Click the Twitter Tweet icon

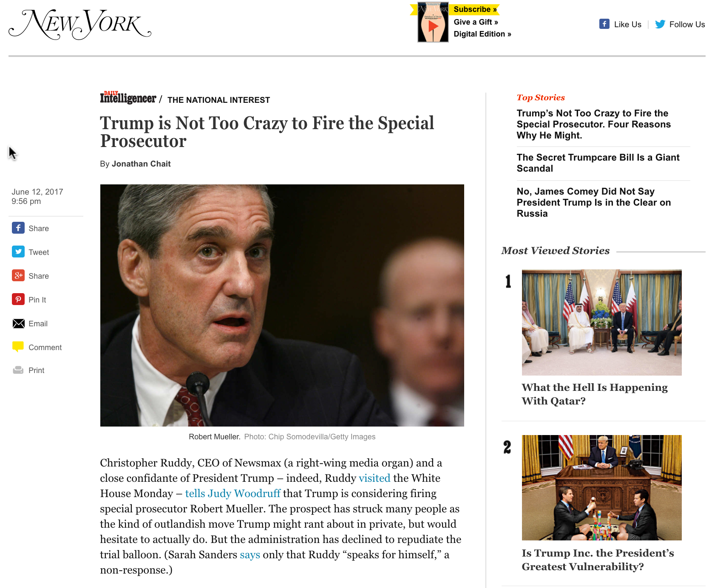pos(18,252)
